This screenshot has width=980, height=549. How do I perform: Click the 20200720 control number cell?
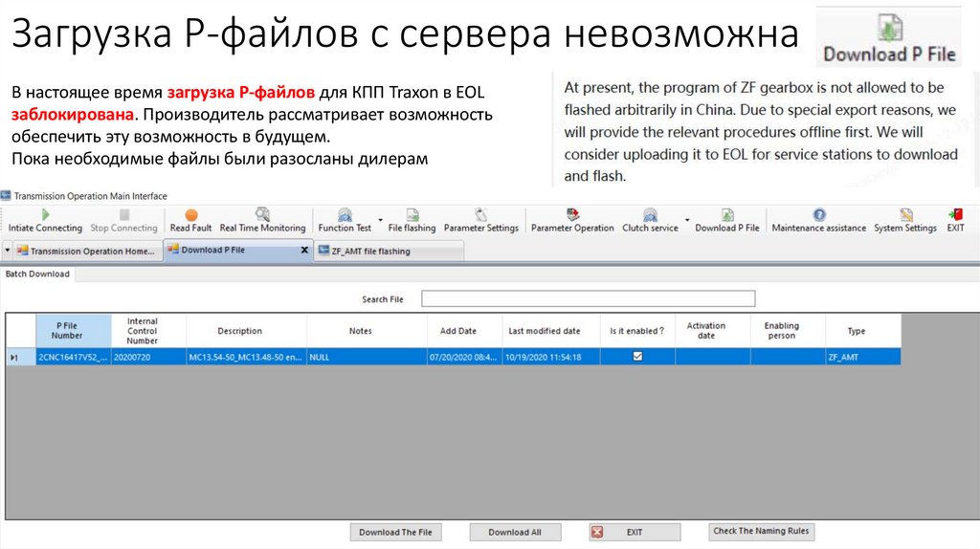point(148,358)
